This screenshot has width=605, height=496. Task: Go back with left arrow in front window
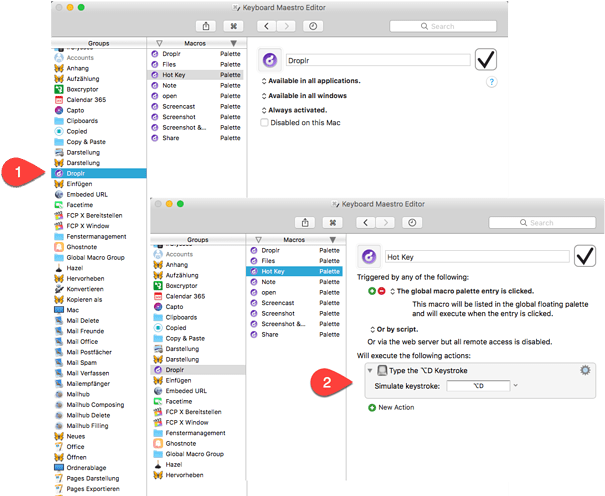pos(366,223)
